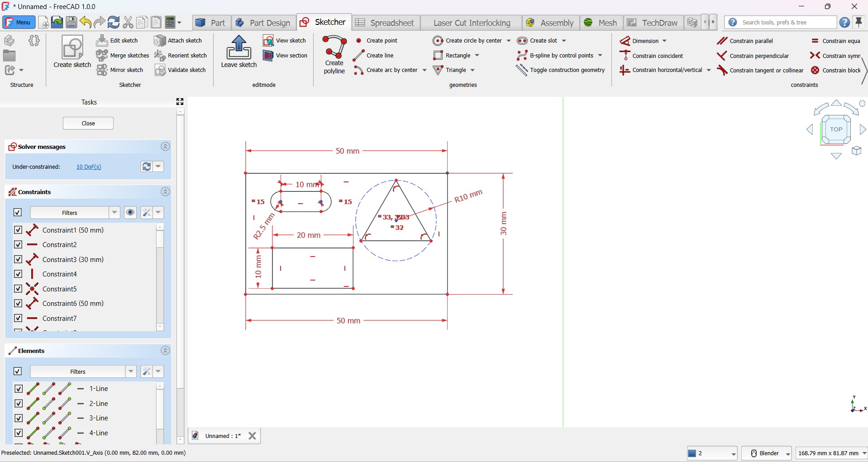The height and width of the screenshot is (462, 868).
Task: Click the Create sketch icon
Action: 72,52
